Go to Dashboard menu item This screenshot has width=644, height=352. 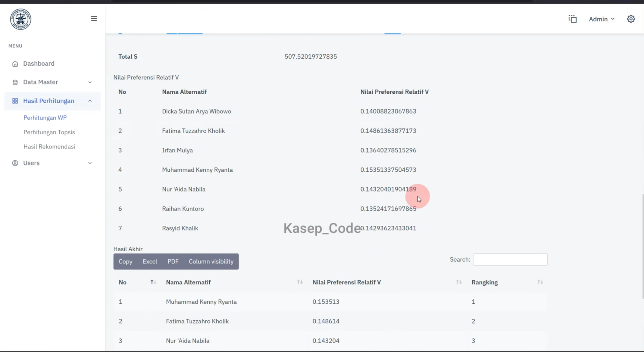(x=39, y=64)
